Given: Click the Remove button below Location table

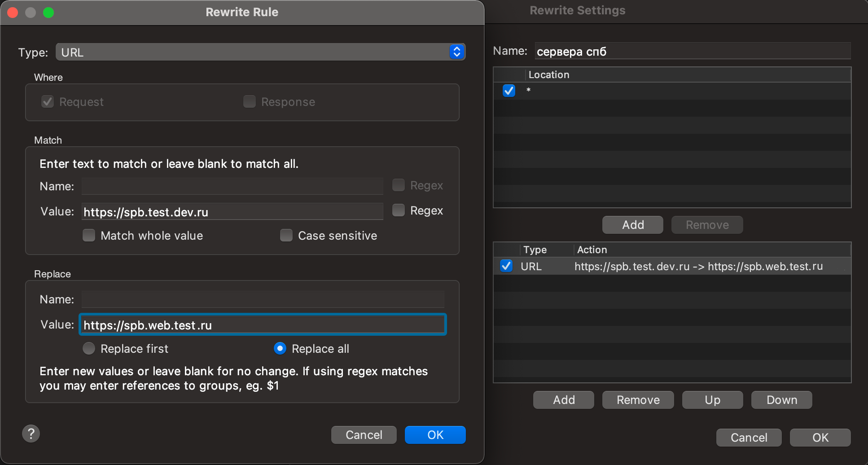Looking at the screenshot, I should point(707,225).
